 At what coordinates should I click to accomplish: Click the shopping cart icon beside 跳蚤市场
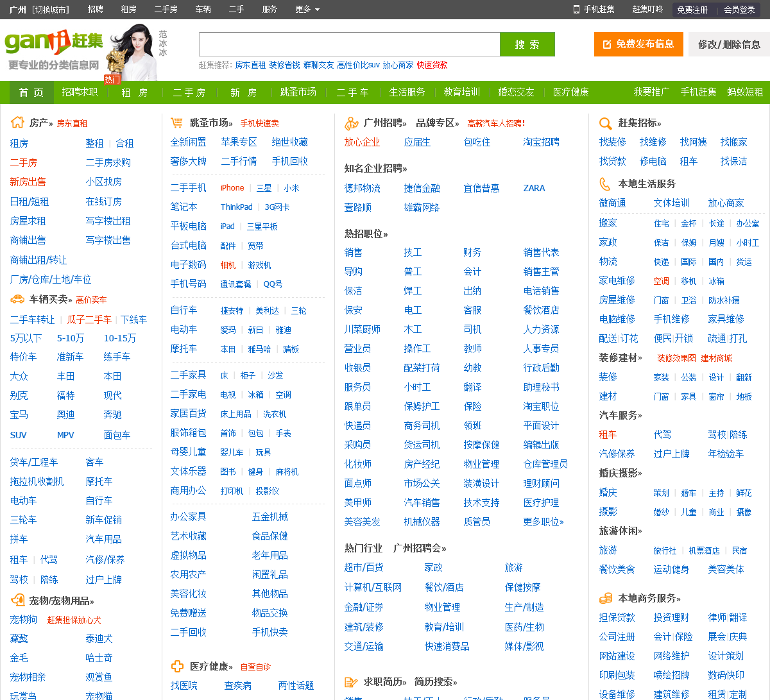click(x=176, y=123)
